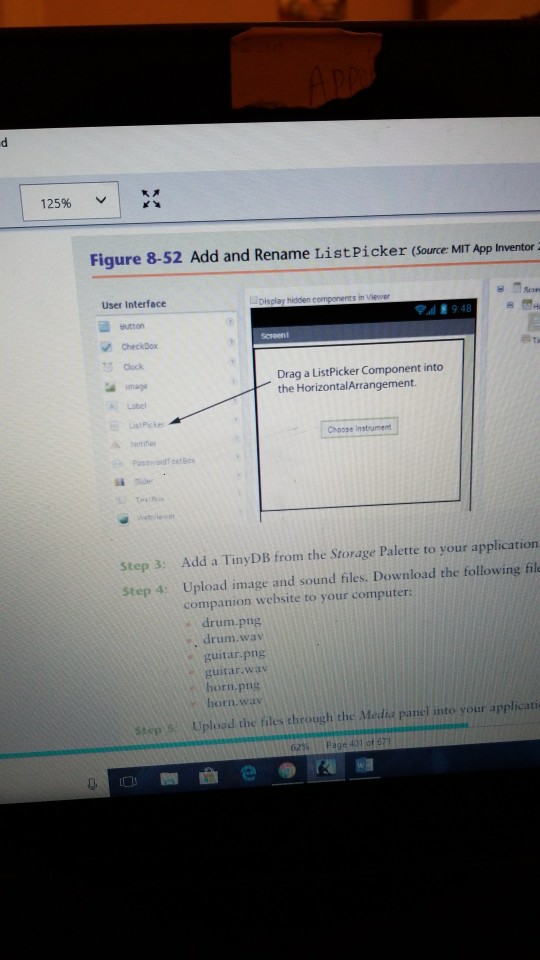Click the TextBox component icon in palette
The image size is (540, 960).
tap(121, 501)
